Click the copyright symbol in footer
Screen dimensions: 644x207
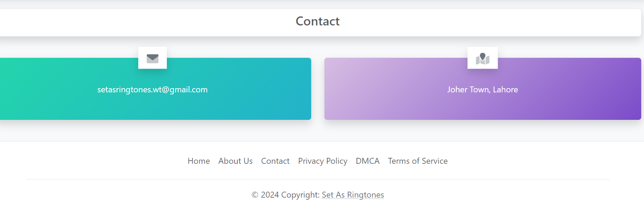255,195
